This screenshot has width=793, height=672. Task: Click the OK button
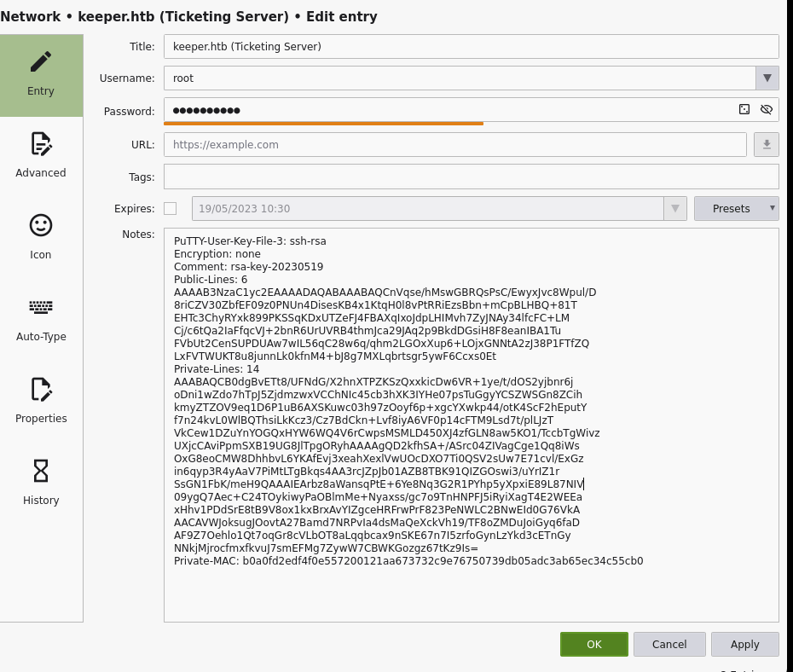pos(594,644)
